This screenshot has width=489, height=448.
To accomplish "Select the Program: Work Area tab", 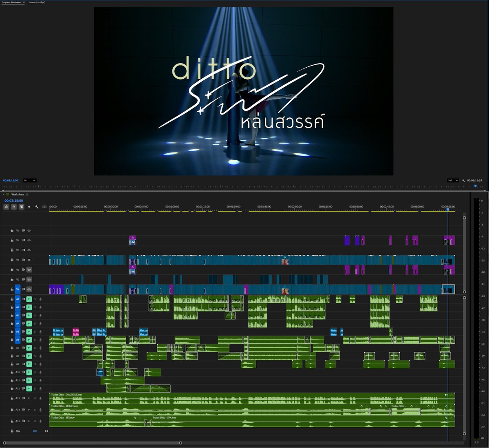I will 12,2.
